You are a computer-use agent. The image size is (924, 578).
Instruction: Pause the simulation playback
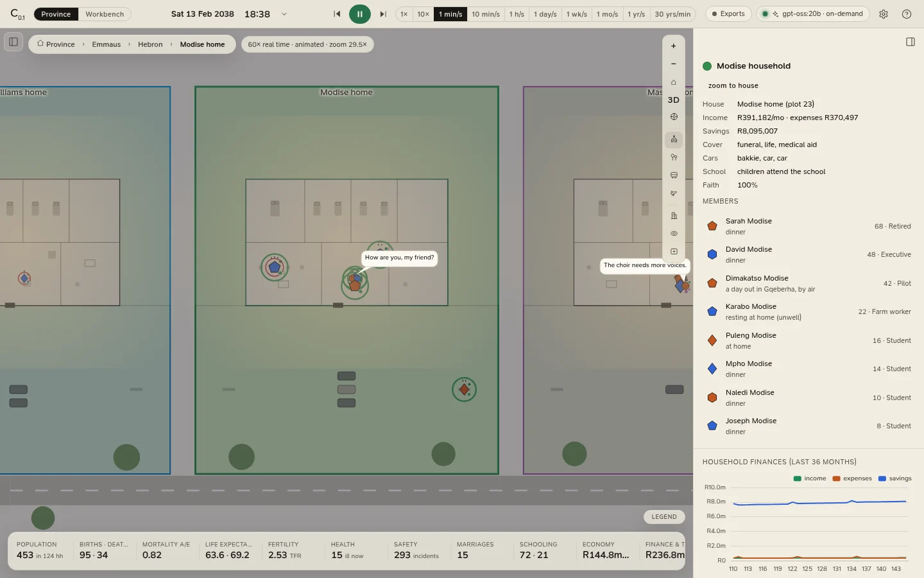360,14
